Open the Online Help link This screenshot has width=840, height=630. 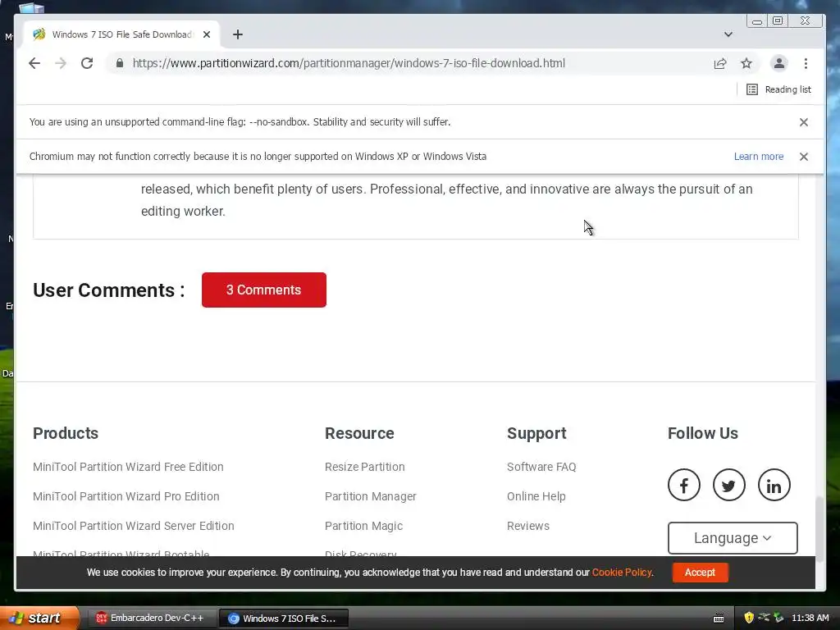point(536,496)
